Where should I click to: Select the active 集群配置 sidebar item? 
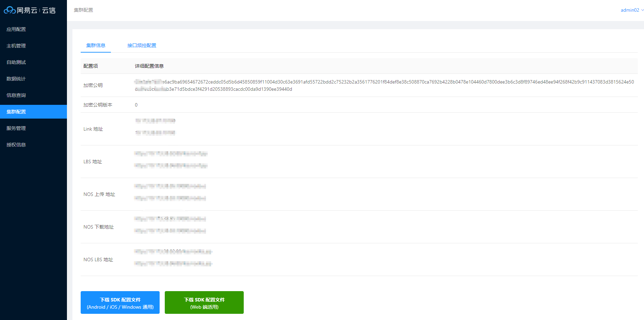(16, 112)
